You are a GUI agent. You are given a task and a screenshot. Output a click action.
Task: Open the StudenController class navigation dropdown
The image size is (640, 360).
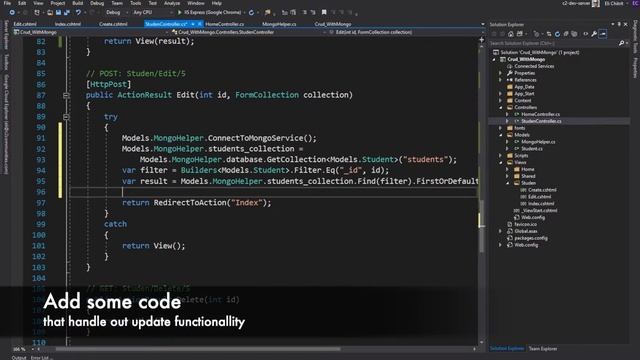click(248, 32)
